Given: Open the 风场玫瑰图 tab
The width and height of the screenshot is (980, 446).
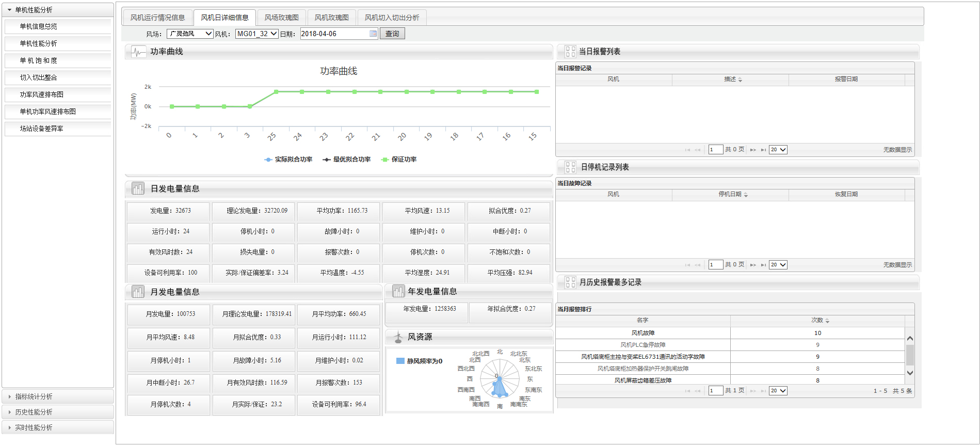Looking at the screenshot, I should [x=282, y=18].
